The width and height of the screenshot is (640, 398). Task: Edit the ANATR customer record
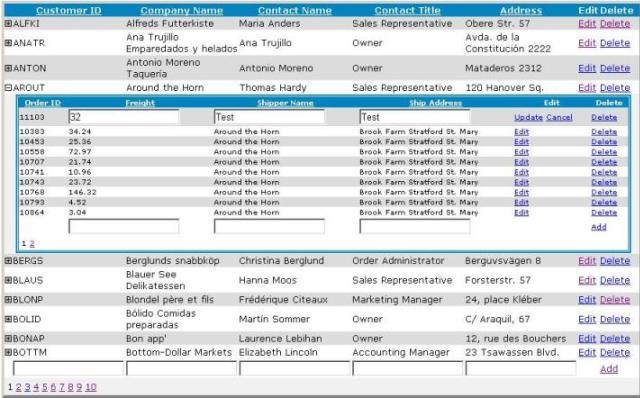pyautogui.click(x=587, y=43)
